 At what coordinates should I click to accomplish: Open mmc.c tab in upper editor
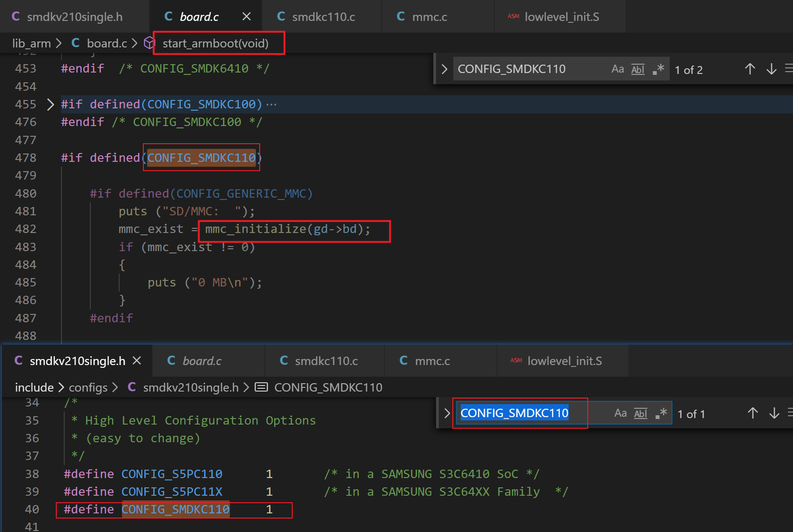coord(429,17)
